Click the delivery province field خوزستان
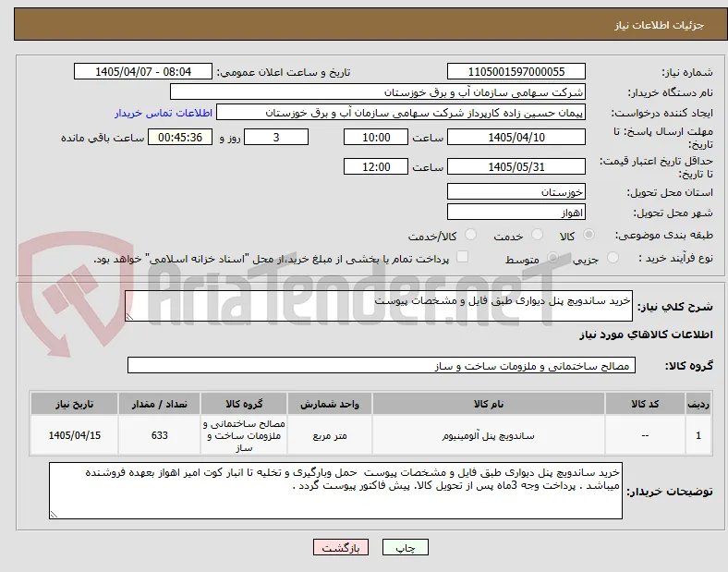This screenshot has width=728, height=572. (x=516, y=191)
